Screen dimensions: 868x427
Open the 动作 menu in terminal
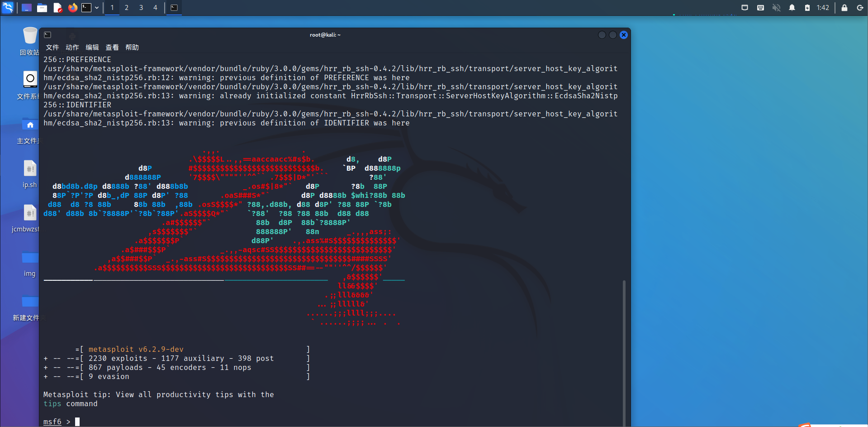72,48
